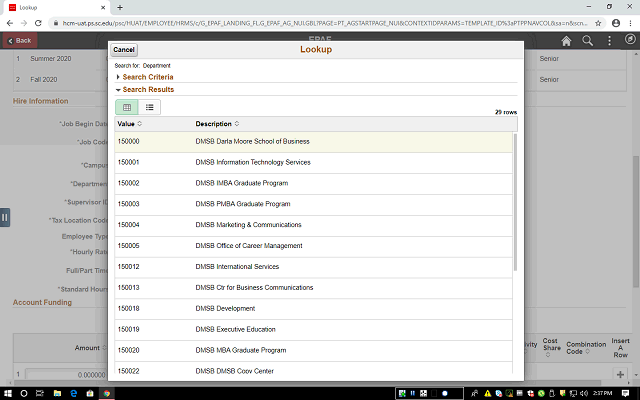Choose DMSB Executive Education
The height and width of the screenshot is (400, 640).
[x=313, y=329]
